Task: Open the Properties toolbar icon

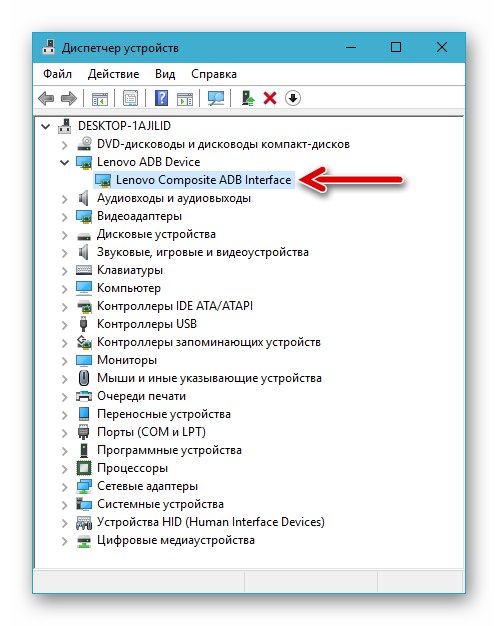Action: click(x=130, y=98)
